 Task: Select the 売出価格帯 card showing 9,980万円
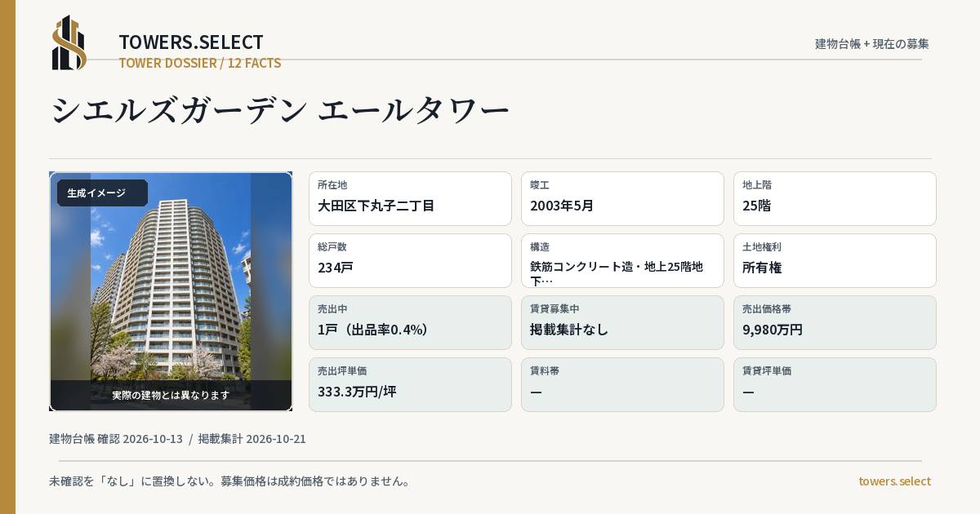[835, 322]
